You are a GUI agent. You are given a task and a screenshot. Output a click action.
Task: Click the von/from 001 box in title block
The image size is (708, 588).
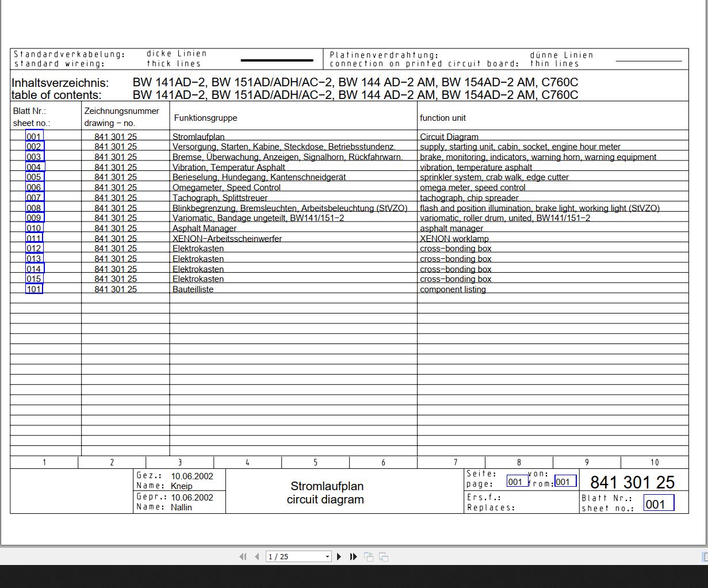565,482
